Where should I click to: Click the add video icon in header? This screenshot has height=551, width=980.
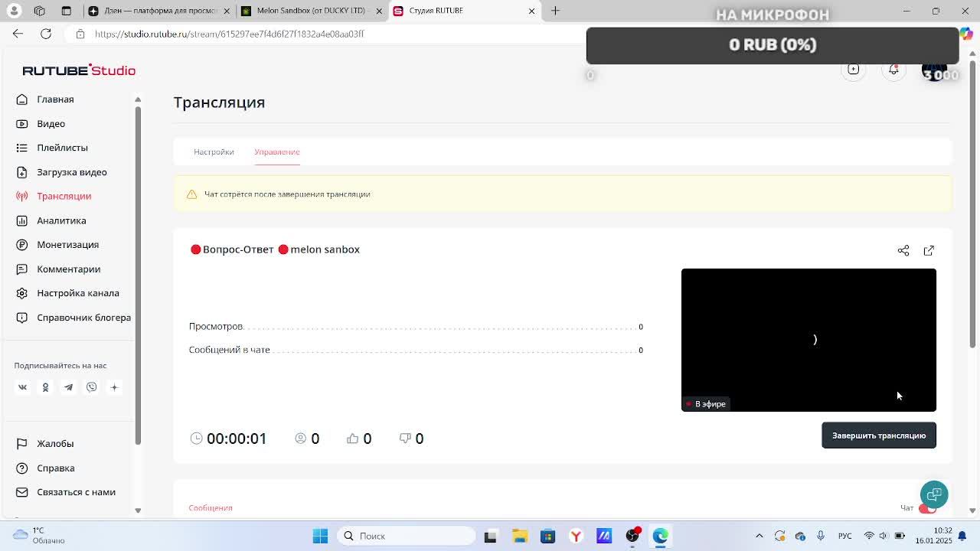point(853,70)
